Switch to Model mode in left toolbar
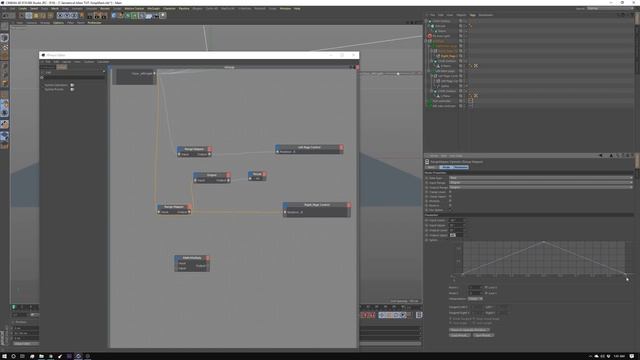 pos(4,38)
